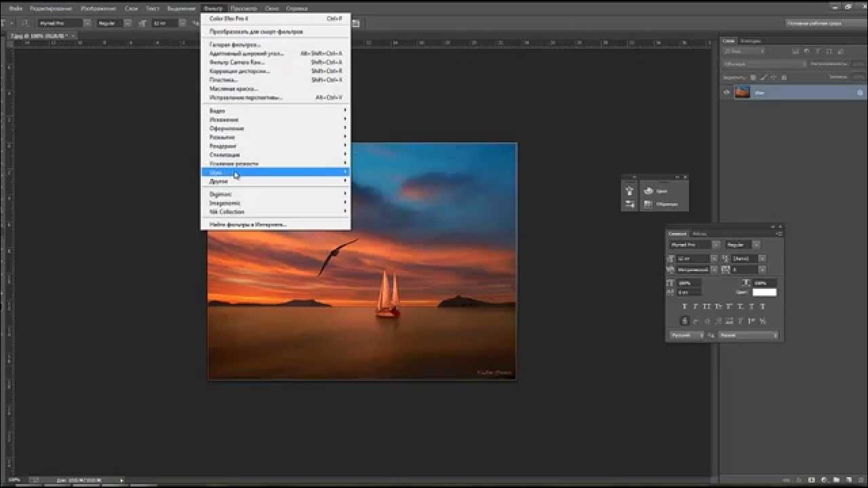Enable All Caps text style
This screenshot has width=868, height=488.
point(707,306)
